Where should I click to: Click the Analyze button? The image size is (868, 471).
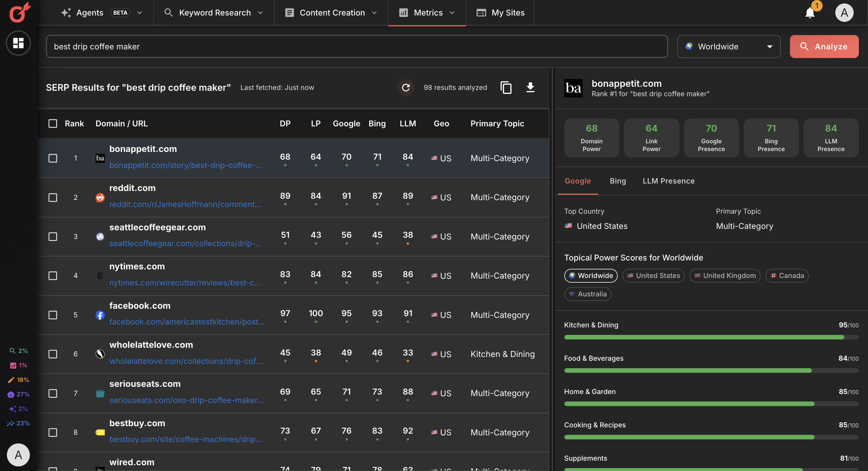tap(824, 47)
